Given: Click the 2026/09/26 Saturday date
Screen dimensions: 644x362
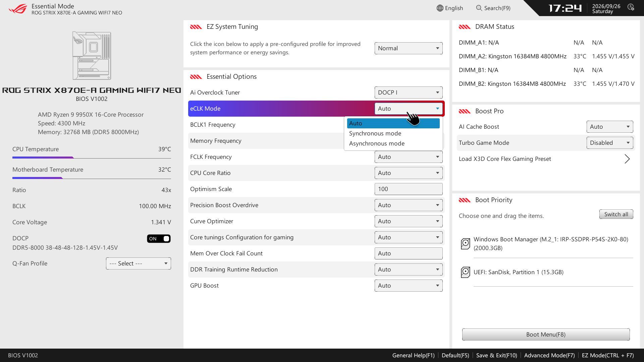Looking at the screenshot, I should tap(606, 9).
